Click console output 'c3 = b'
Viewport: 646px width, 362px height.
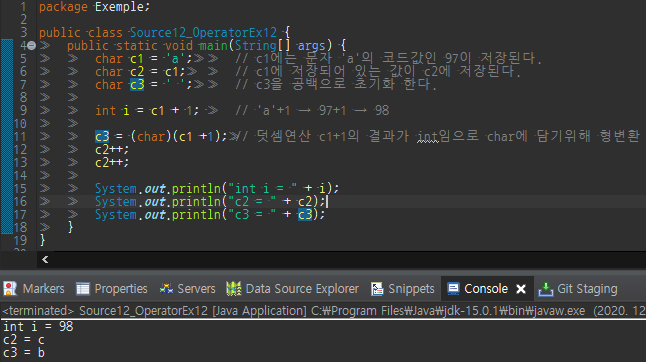coord(24,353)
